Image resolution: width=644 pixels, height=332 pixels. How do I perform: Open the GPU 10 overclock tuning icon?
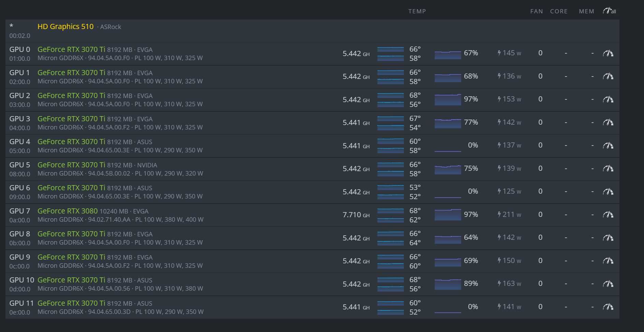click(608, 284)
